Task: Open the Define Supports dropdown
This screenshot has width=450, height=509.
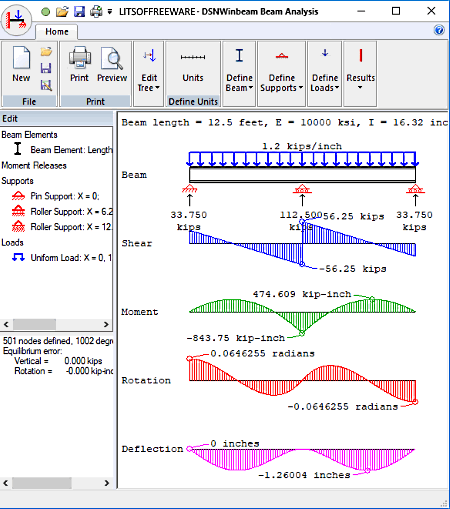Action: coord(282,73)
